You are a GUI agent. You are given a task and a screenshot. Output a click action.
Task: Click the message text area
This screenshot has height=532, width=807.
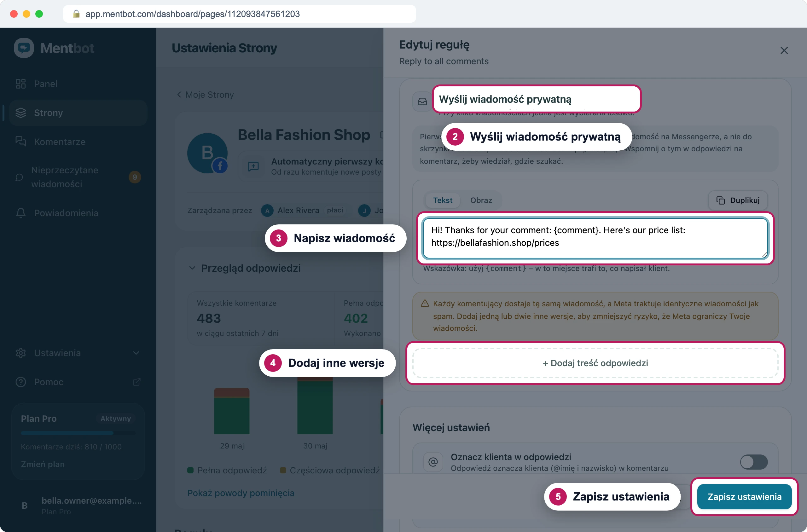[x=595, y=238]
